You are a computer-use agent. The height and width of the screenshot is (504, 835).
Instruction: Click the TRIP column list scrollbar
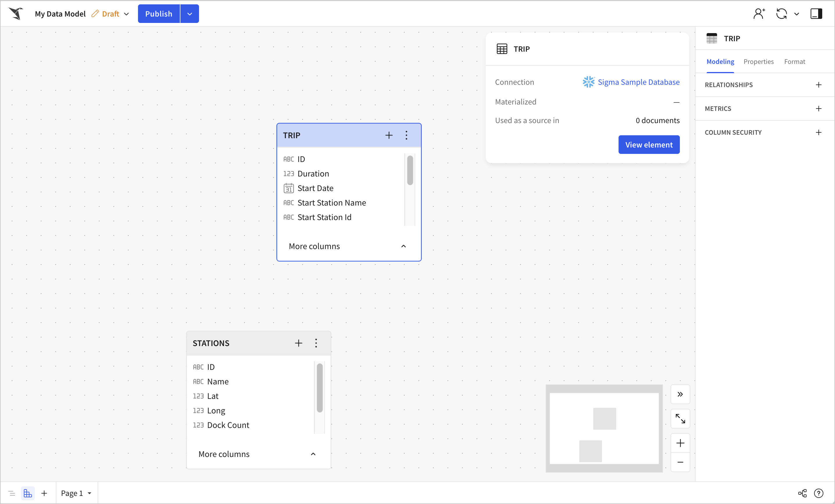pyautogui.click(x=410, y=170)
